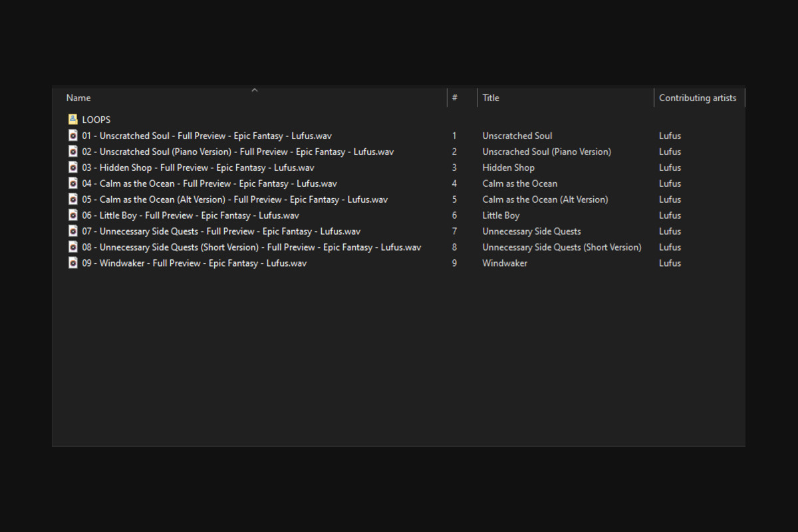Click the Windwaker title cell
Image resolution: width=798 pixels, height=532 pixels.
(505, 263)
